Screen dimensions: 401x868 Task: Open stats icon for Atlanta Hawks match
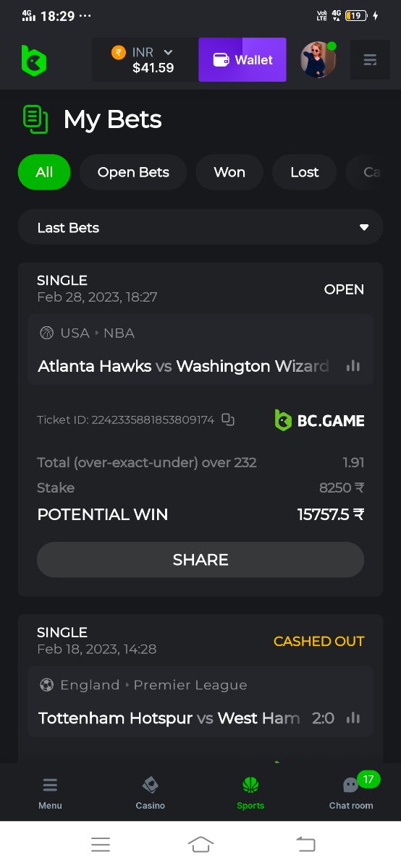click(353, 366)
